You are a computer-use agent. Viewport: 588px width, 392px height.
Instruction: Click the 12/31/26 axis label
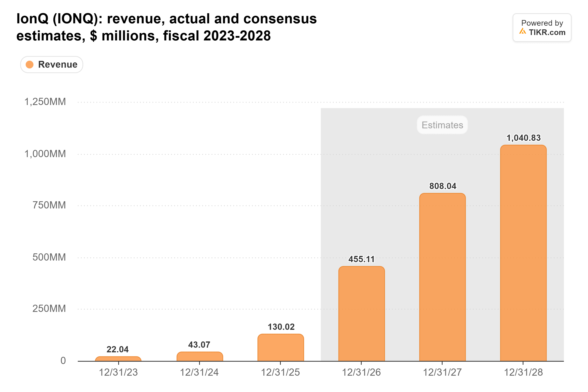pos(361,373)
